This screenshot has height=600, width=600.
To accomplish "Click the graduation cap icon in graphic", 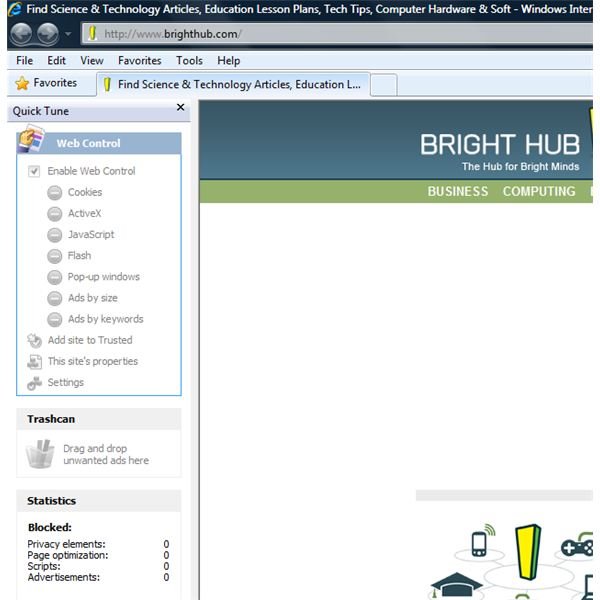I will coord(456,585).
